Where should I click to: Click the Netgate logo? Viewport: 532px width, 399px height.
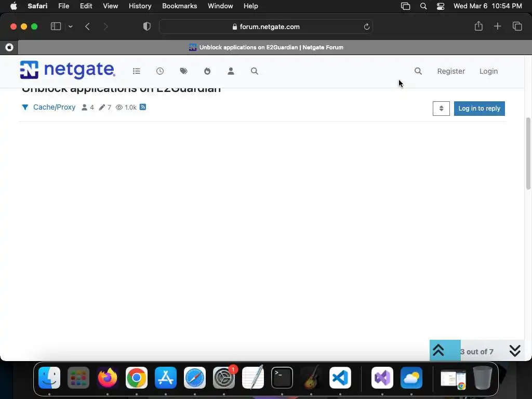(x=68, y=70)
